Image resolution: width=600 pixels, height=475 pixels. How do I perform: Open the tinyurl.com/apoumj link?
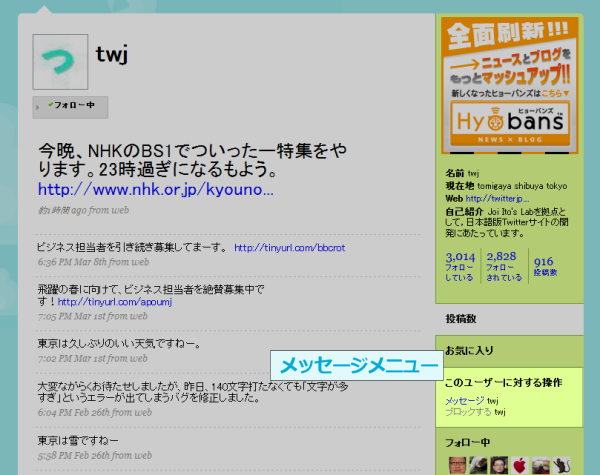115,302
